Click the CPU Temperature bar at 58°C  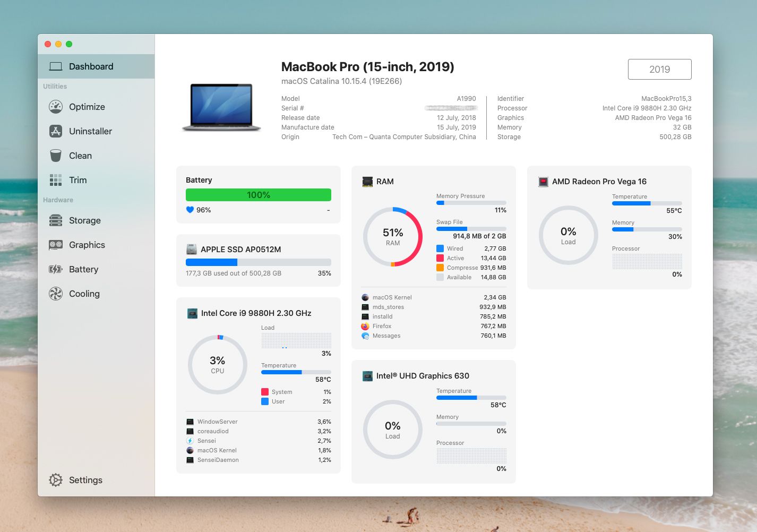tap(296, 372)
